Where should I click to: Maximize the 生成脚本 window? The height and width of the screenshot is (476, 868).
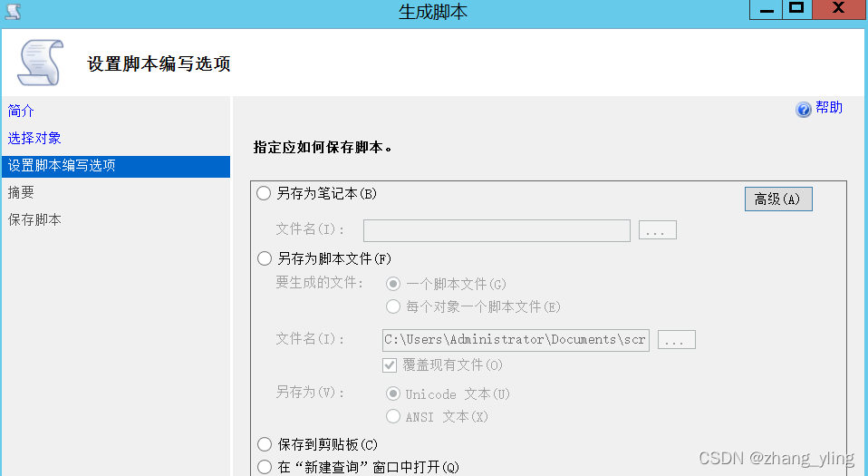click(796, 10)
